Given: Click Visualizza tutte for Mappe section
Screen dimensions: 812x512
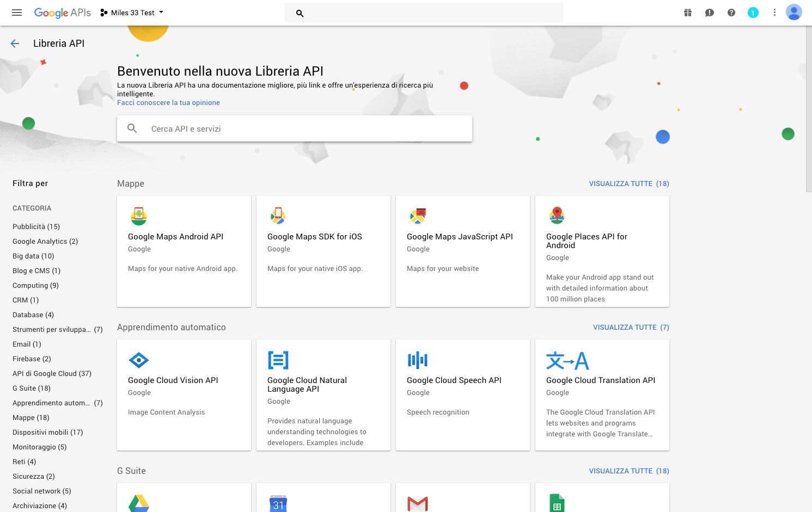Looking at the screenshot, I should (628, 184).
